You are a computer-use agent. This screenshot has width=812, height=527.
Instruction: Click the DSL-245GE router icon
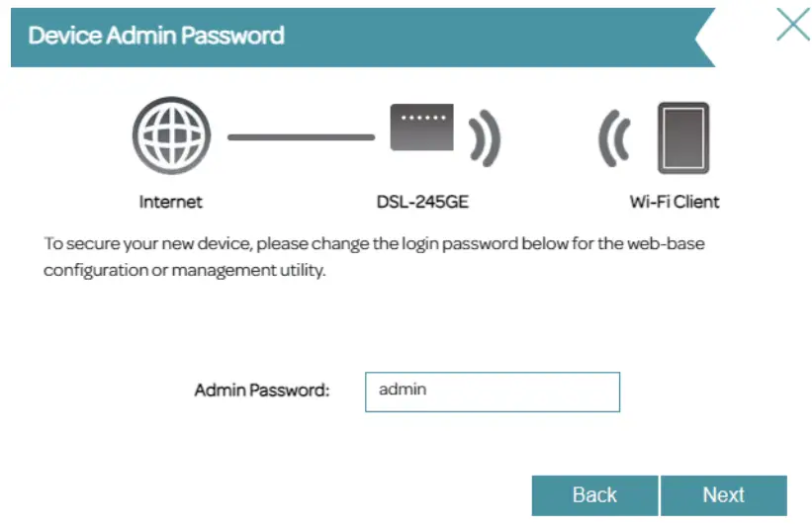(422, 128)
